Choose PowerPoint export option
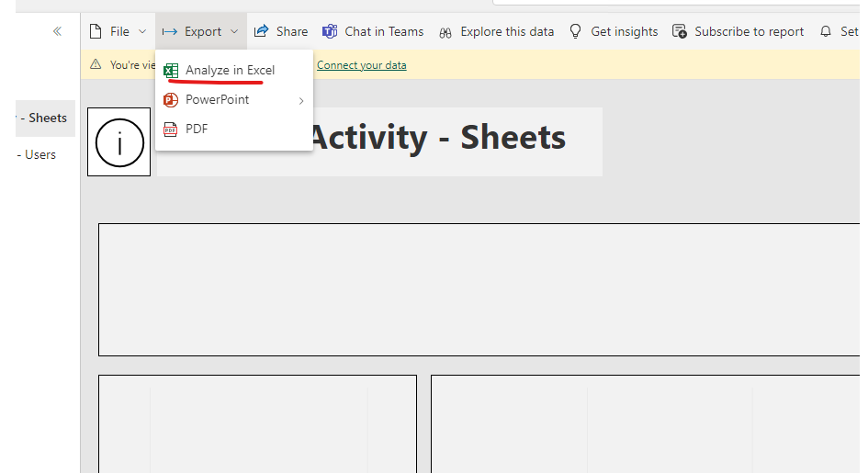Image resolution: width=868 pixels, height=473 pixels. click(234, 99)
